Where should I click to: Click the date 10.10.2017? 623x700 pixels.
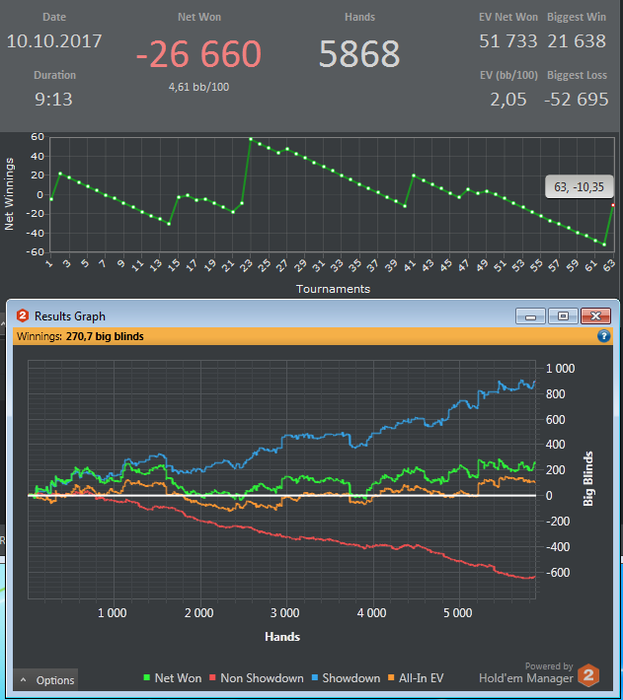click(x=54, y=41)
